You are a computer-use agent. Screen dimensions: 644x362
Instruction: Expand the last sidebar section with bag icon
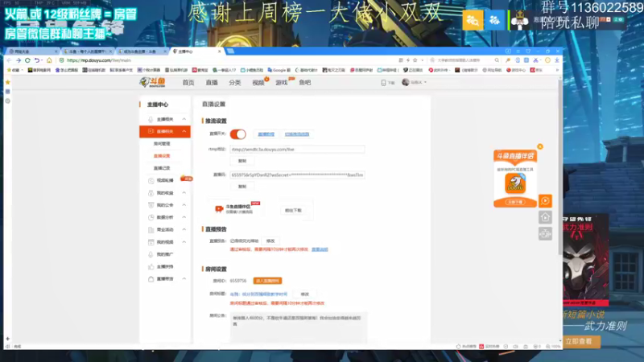pyautogui.click(x=165, y=279)
